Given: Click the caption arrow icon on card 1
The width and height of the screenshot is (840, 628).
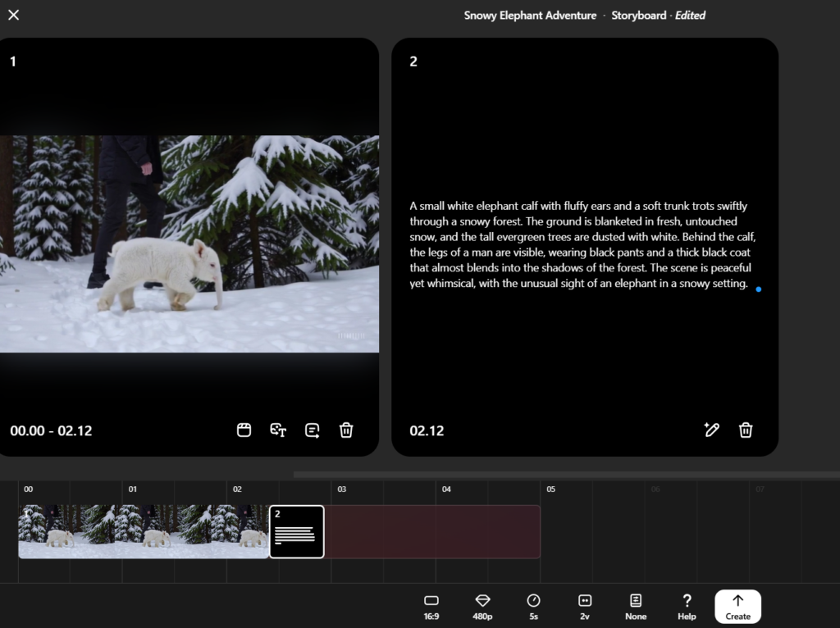Looking at the screenshot, I should point(313,430).
